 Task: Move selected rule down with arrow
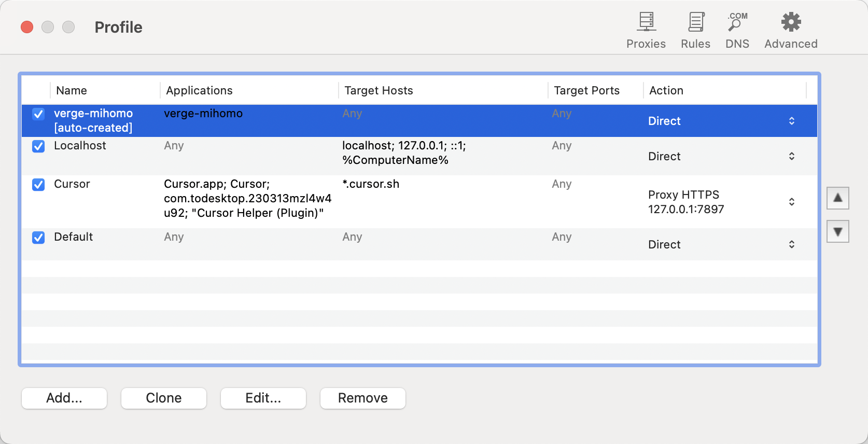837,231
